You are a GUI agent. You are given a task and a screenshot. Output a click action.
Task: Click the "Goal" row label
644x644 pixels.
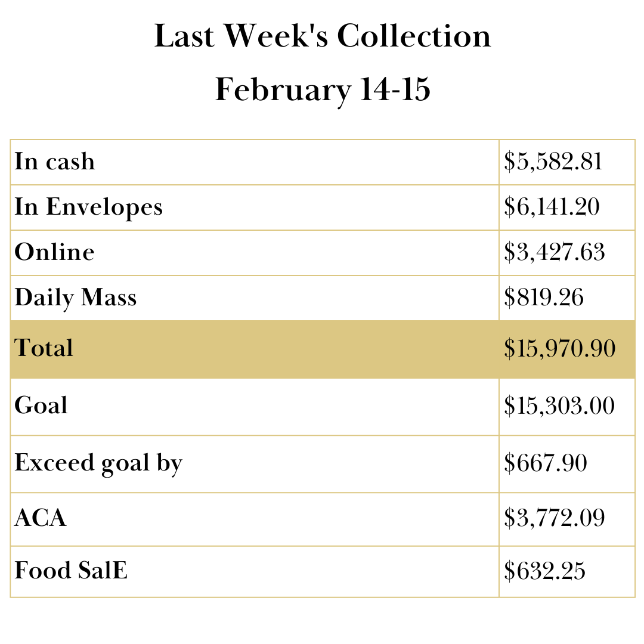(41, 405)
